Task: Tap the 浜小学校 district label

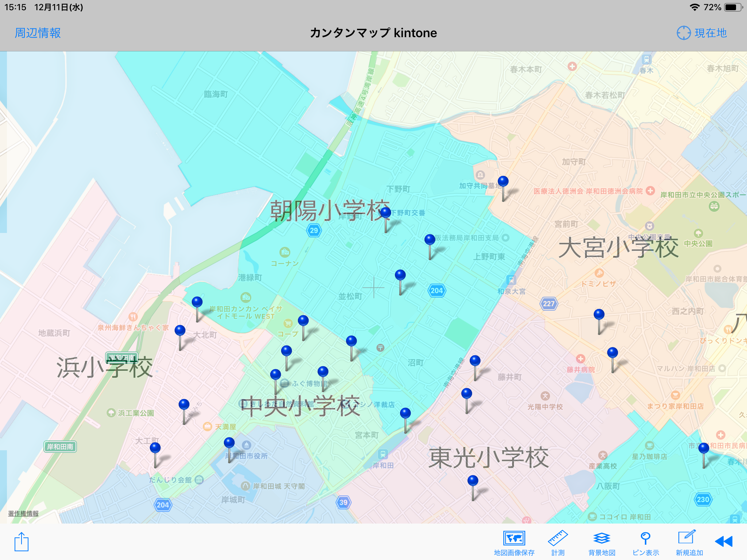Action: (104, 367)
